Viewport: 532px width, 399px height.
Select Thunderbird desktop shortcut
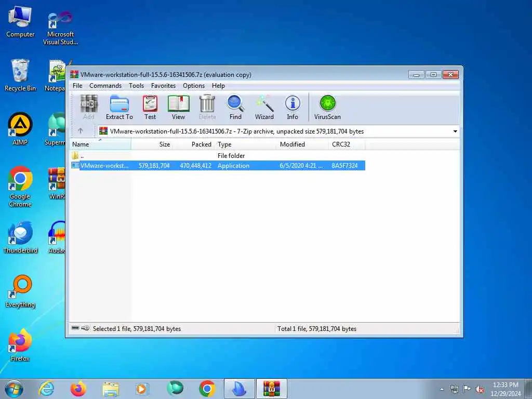pos(20,237)
